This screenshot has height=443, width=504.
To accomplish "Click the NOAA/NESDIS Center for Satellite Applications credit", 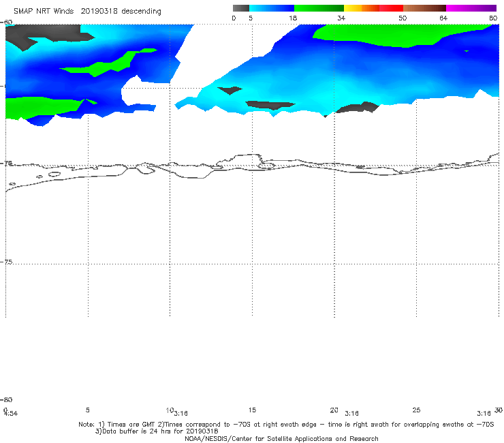I will click(x=281, y=438).
